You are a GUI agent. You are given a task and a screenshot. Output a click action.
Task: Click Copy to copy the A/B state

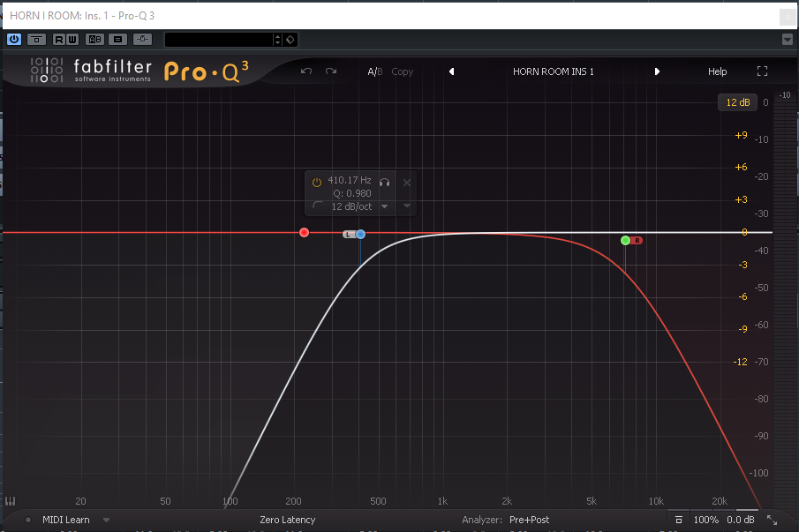402,71
